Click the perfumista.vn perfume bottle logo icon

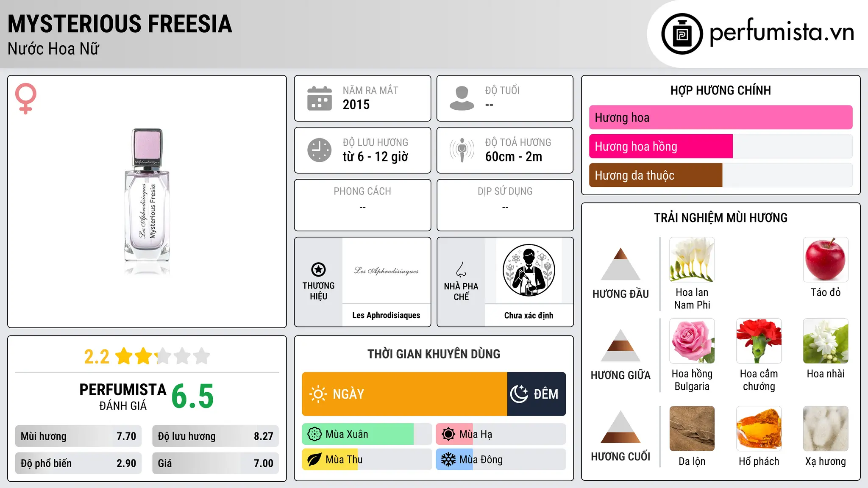tap(682, 34)
